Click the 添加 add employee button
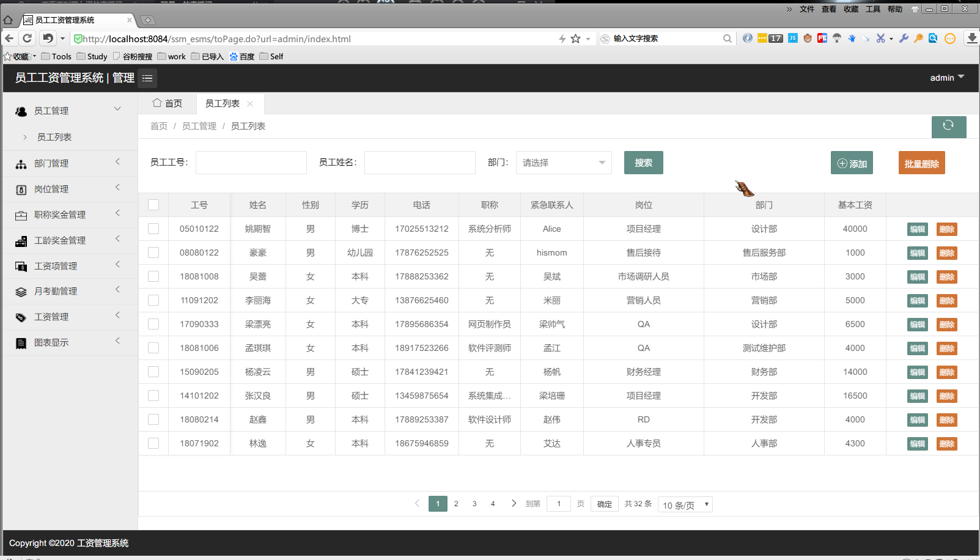The image size is (980, 560). [852, 163]
